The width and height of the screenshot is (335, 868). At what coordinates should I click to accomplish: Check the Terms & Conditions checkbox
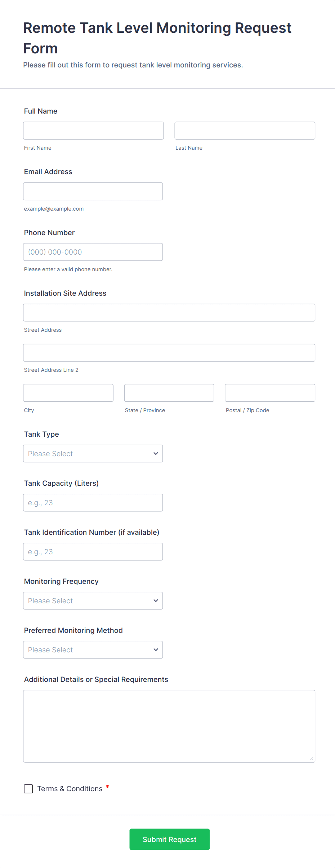[28, 789]
